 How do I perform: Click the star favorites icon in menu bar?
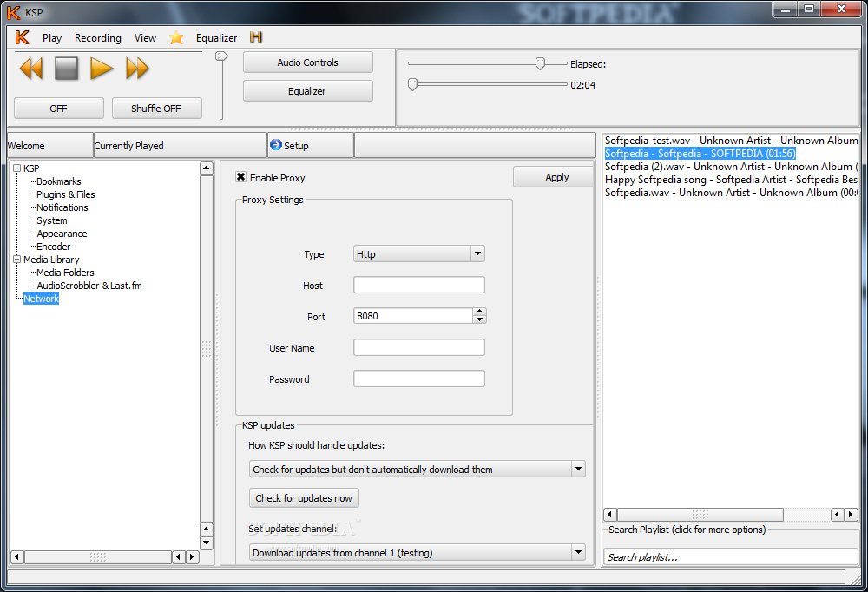pos(176,37)
